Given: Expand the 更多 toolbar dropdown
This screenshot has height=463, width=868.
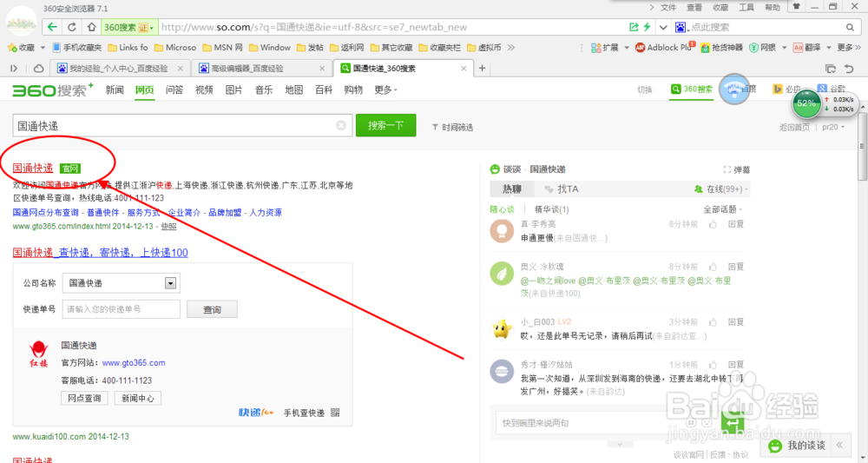Looking at the screenshot, I should pos(849,48).
